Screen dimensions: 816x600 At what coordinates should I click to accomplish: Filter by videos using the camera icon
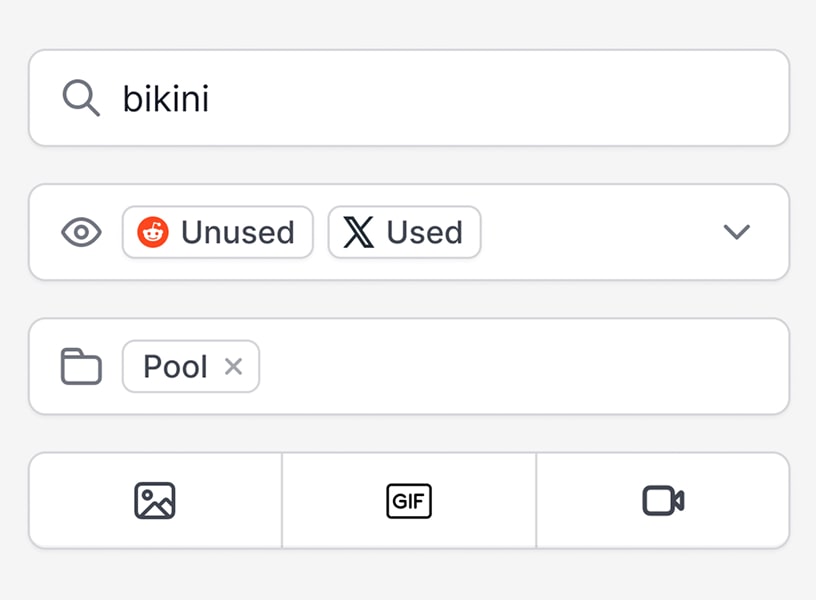(x=663, y=500)
